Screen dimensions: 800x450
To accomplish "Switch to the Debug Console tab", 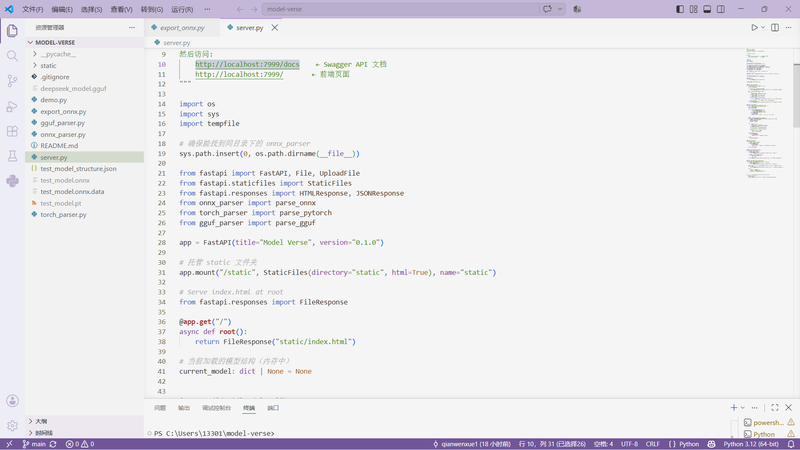I will pyautogui.click(x=216, y=408).
